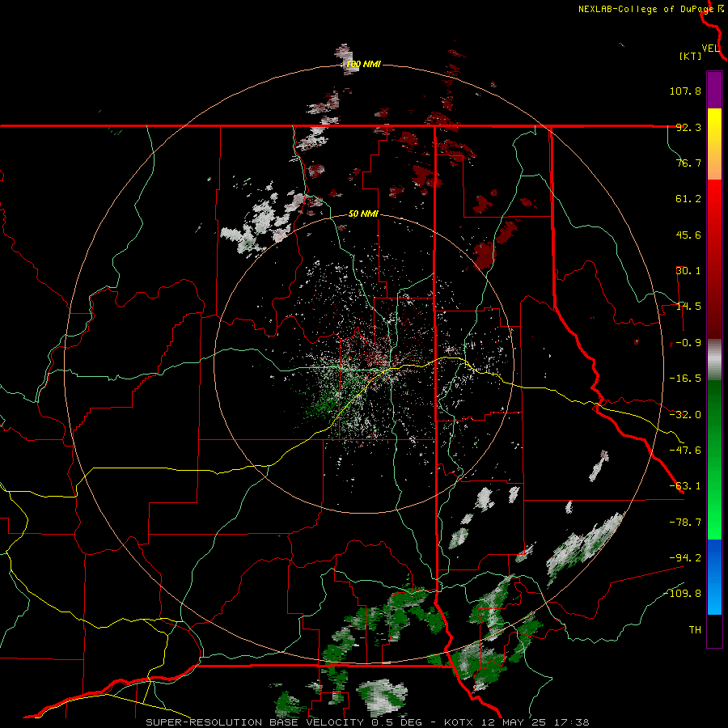This screenshot has height=728, width=728.
Task: Click the 61.2 legend value
Action: [x=688, y=199]
